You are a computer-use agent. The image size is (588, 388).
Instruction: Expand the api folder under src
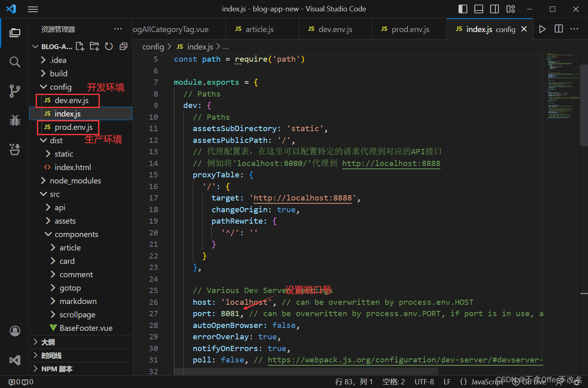[x=81, y=207]
